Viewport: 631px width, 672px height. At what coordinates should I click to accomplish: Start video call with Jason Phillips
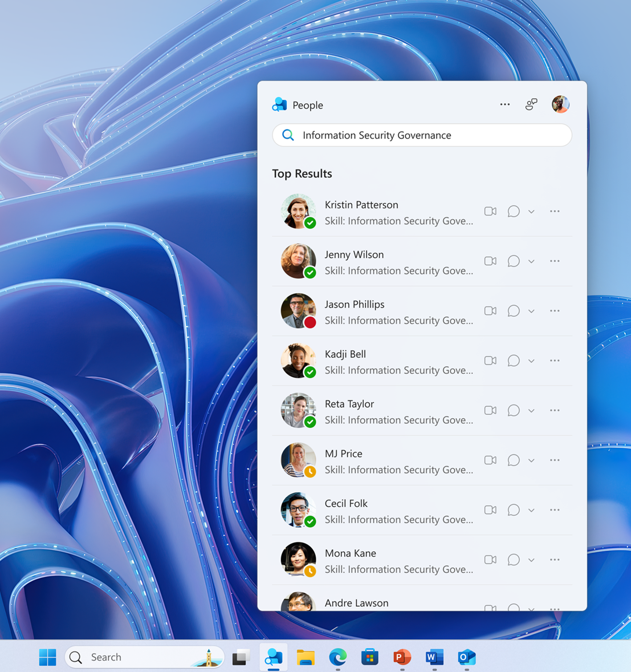click(x=490, y=311)
